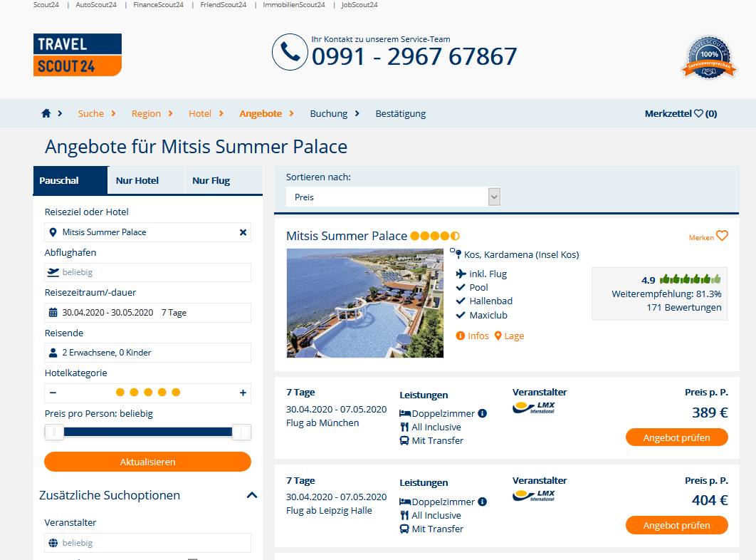Click the info icon for 389 € Doppelzimmer
This screenshot has height=560, width=756.
pyautogui.click(x=482, y=413)
